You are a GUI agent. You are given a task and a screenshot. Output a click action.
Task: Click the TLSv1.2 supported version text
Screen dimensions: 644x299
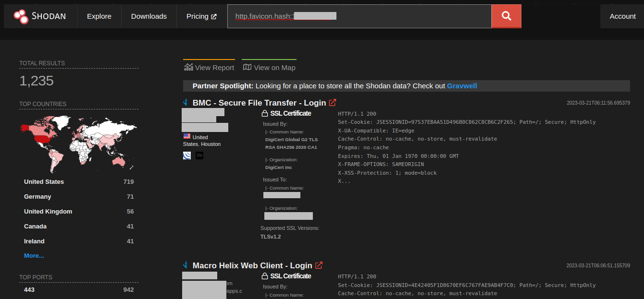271,237
